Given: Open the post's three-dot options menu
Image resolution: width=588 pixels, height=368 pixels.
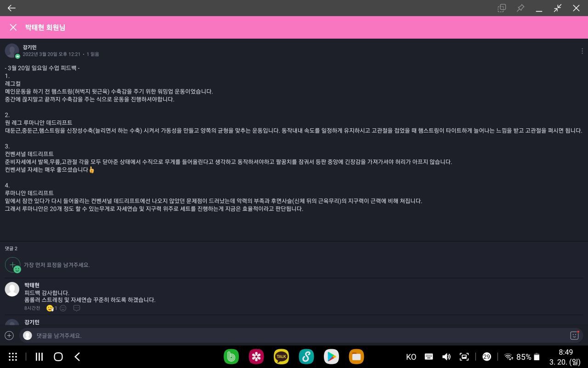Looking at the screenshot, I should point(582,51).
